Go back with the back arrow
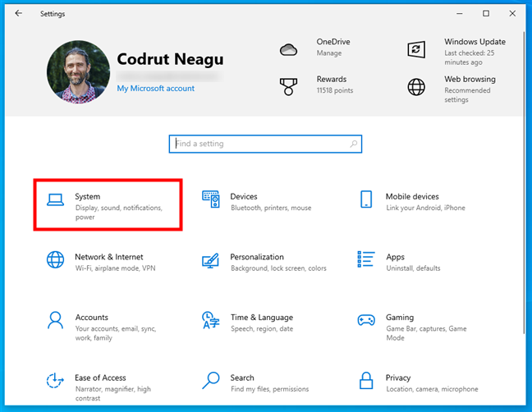 pyautogui.click(x=19, y=13)
